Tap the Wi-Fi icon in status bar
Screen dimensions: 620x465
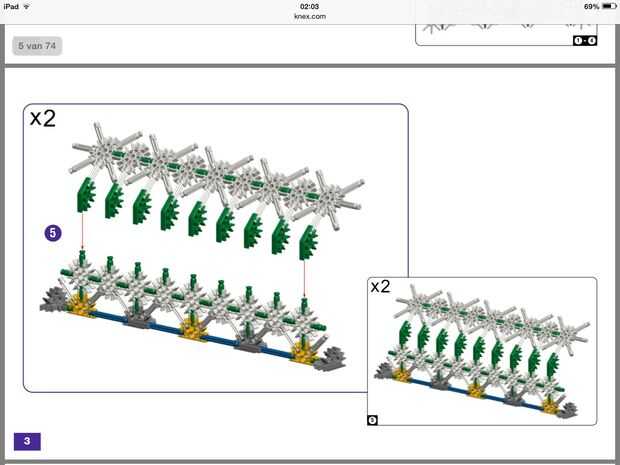click(x=26, y=6)
